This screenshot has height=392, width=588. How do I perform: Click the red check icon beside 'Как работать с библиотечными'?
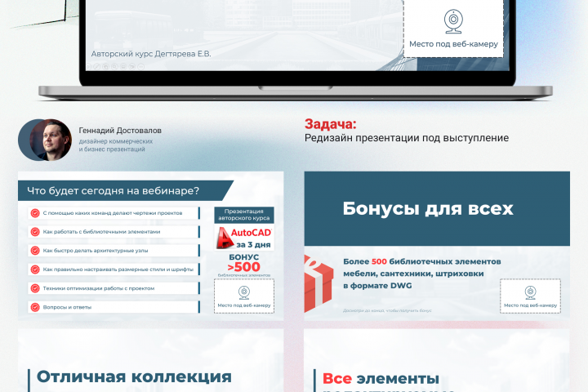click(35, 232)
